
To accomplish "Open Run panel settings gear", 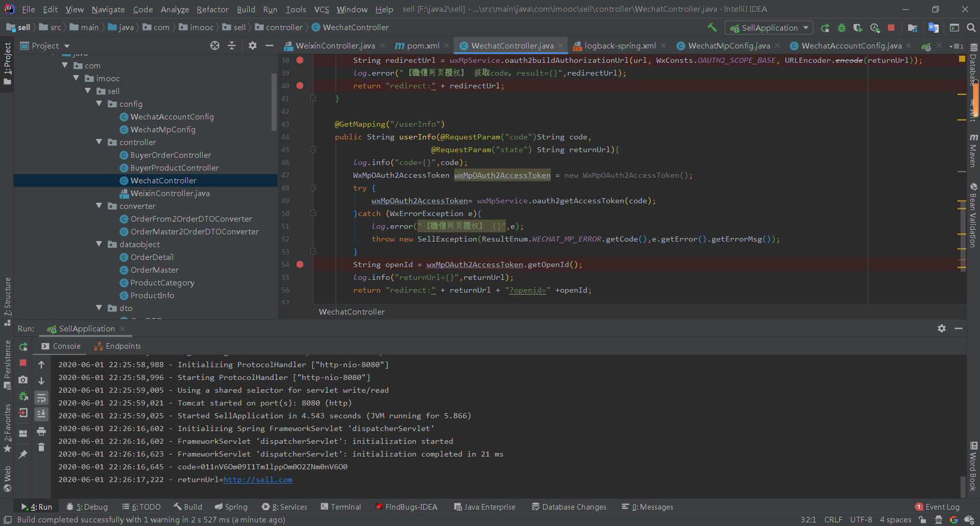I will [x=942, y=328].
